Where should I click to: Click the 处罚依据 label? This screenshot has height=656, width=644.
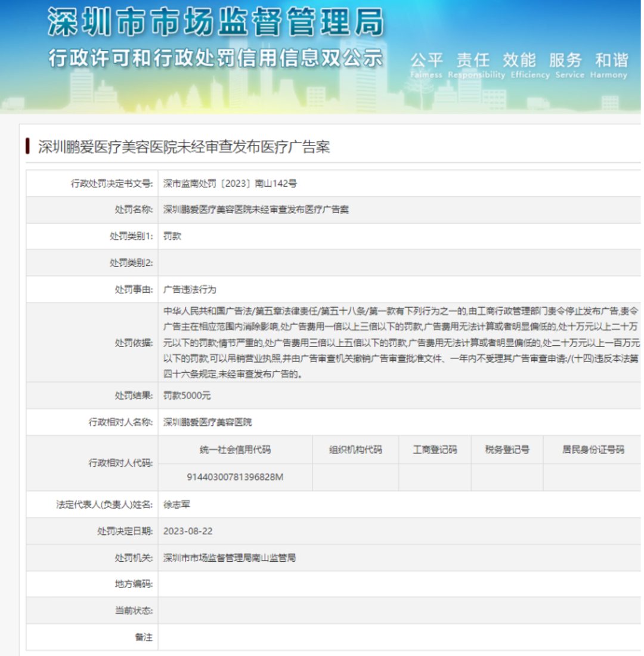click(134, 343)
